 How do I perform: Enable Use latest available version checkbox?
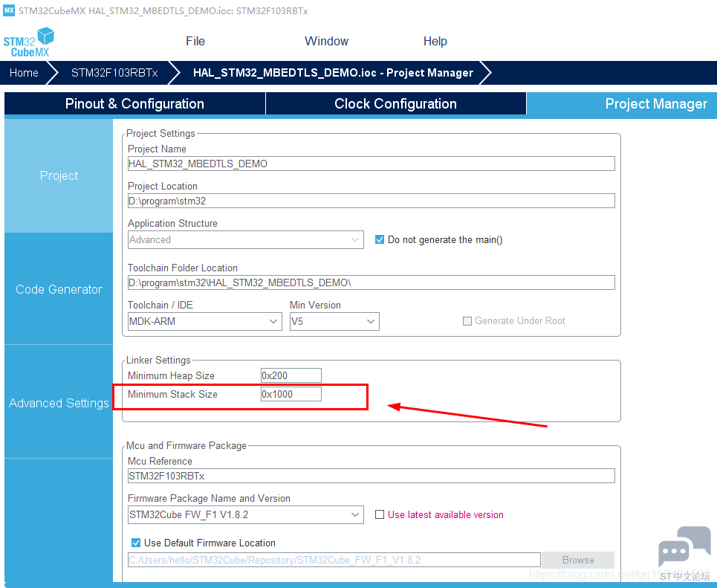click(379, 515)
